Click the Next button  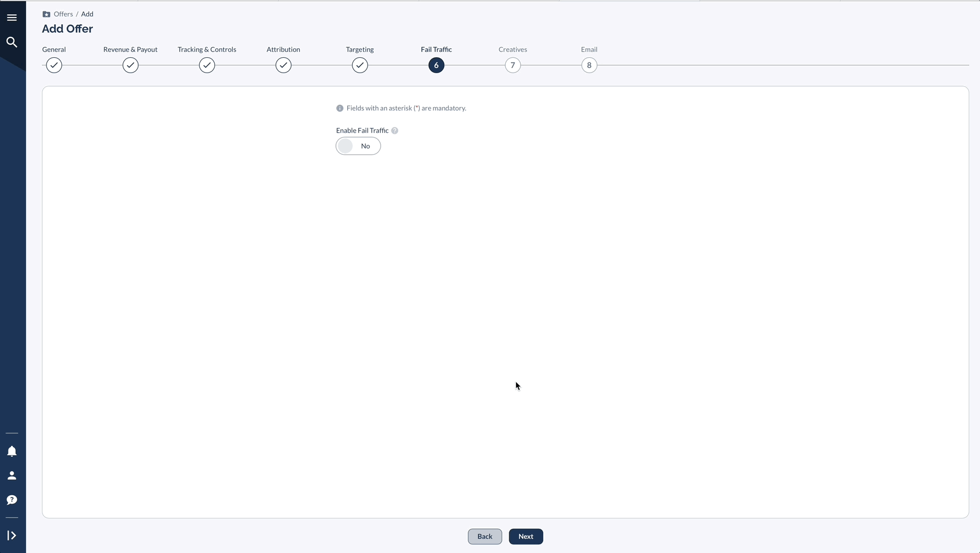[526, 536]
